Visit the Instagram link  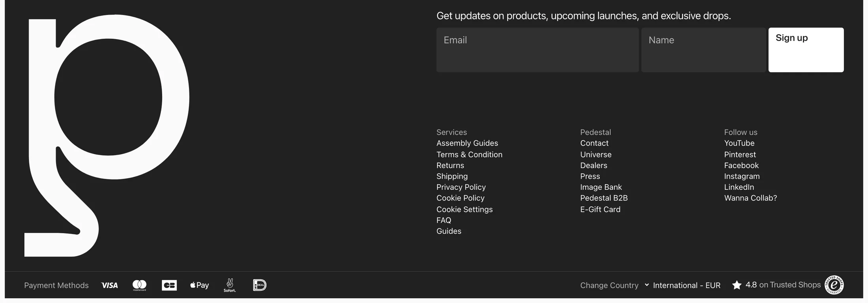click(742, 176)
